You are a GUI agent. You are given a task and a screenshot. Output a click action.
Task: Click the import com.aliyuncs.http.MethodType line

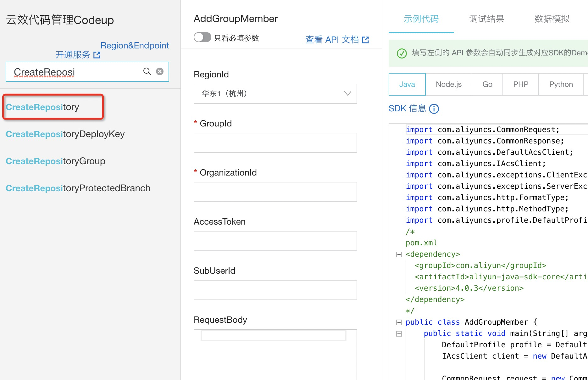pyautogui.click(x=487, y=209)
